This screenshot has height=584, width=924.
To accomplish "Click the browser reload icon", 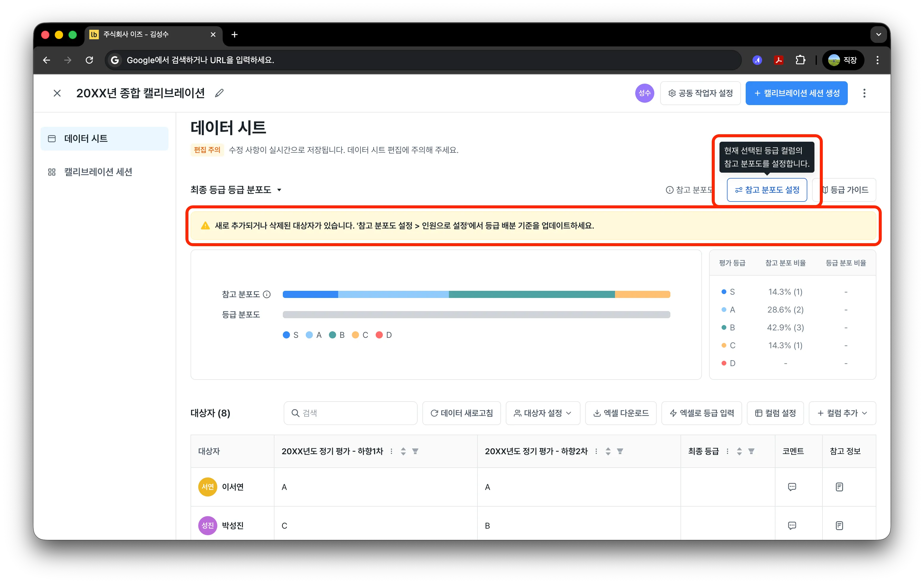I will [89, 60].
